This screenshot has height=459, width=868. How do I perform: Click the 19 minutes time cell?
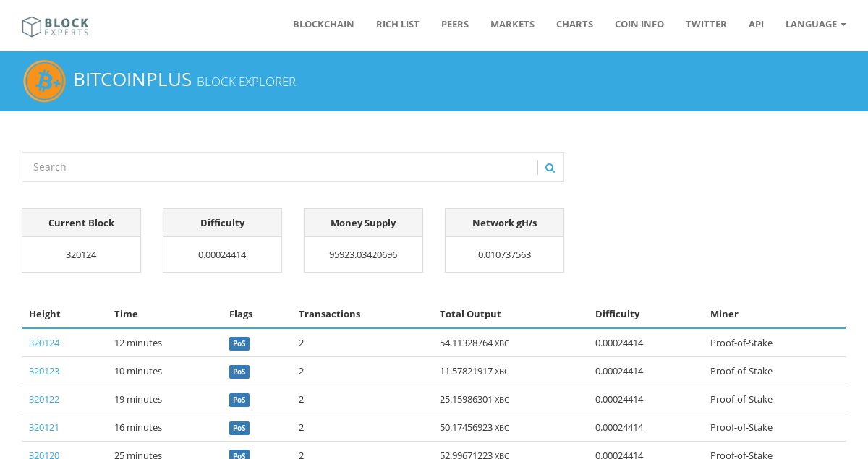click(x=138, y=399)
